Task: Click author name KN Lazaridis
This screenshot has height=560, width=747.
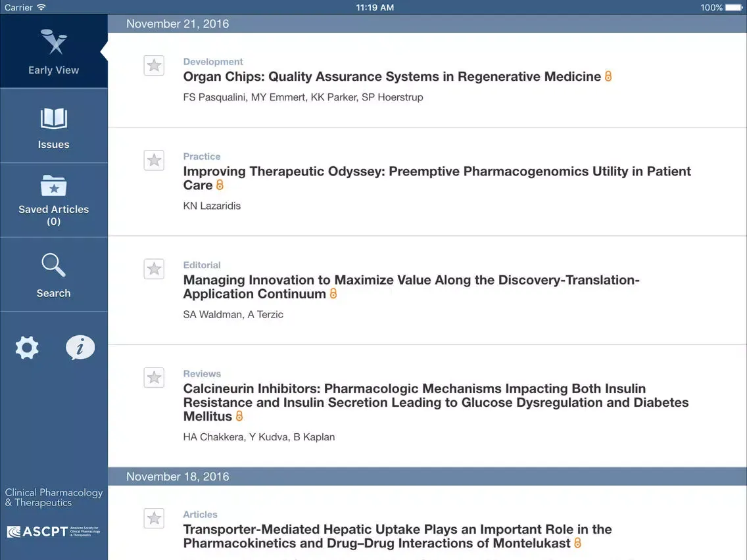Action: pos(212,205)
